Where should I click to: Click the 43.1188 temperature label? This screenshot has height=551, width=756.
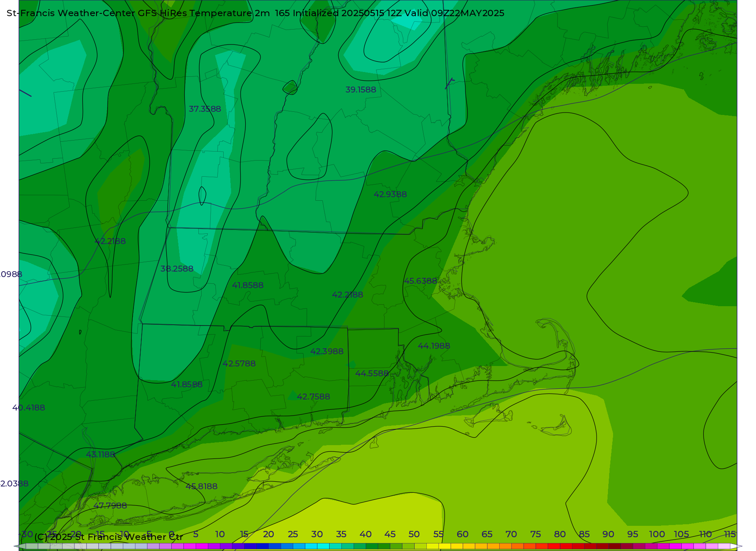click(100, 455)
